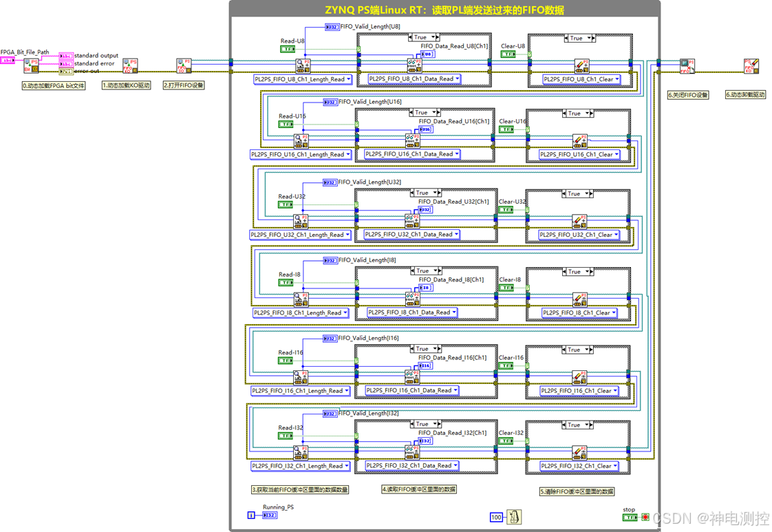Click the load KO driver VI icon
Image resolution: width=772 pixels, height=532 pixels.
click(x=130, y=66)
